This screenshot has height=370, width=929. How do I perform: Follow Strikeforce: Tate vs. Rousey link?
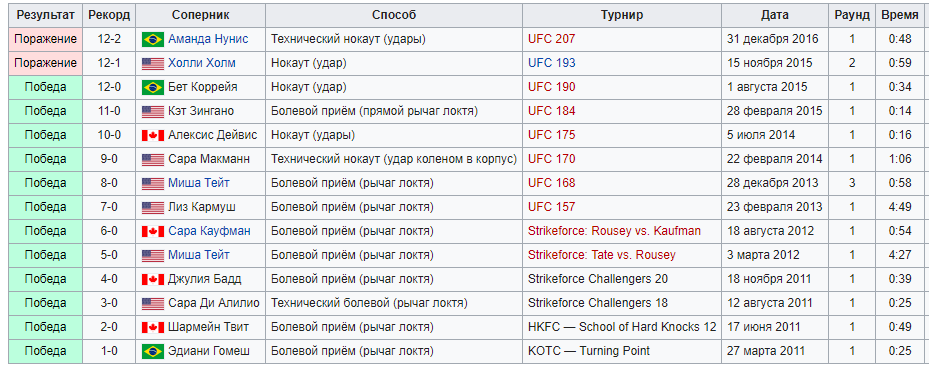pyautogui.click(x=601, y=255)
